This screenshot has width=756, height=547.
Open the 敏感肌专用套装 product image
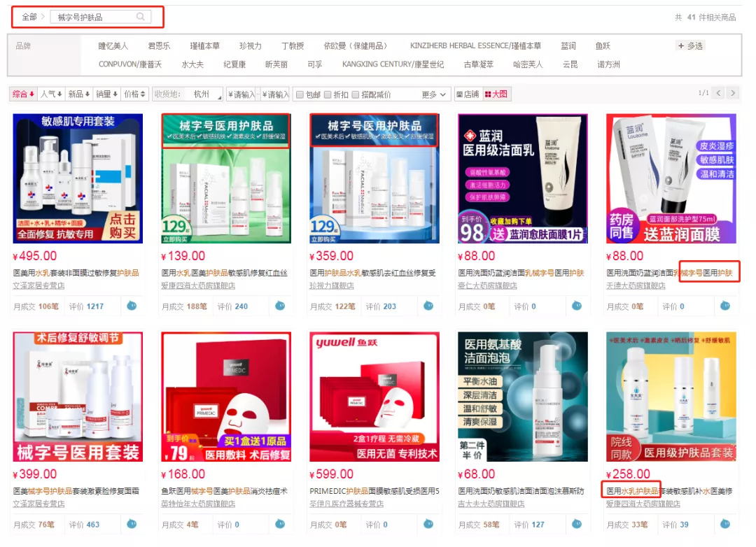coord(78,178)
